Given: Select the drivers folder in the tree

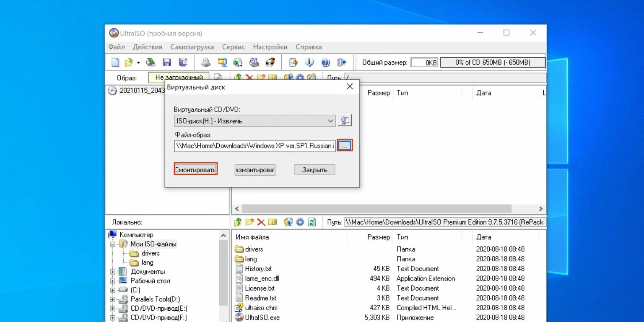Looking at the screenshot, I should click(151, 253).
